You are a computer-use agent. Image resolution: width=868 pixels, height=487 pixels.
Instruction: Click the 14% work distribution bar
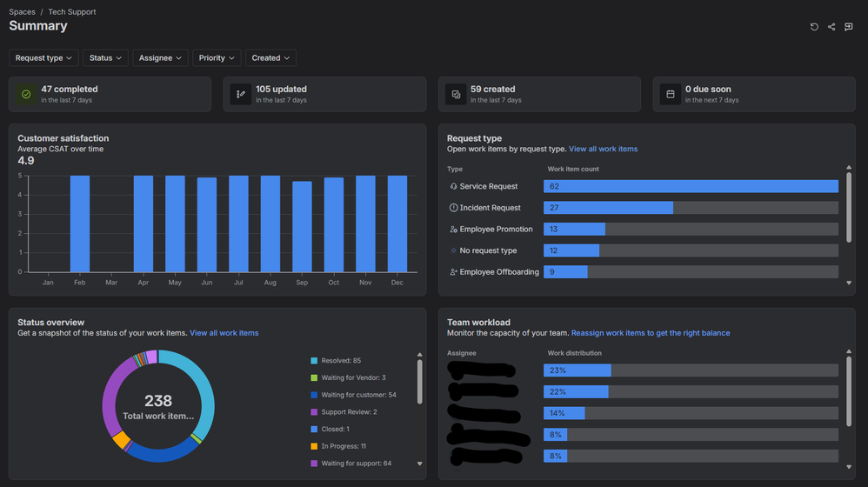point(564,413)
